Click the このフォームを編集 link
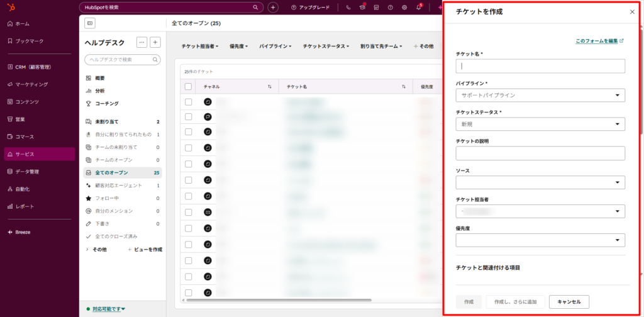 [x=597, y=41]
